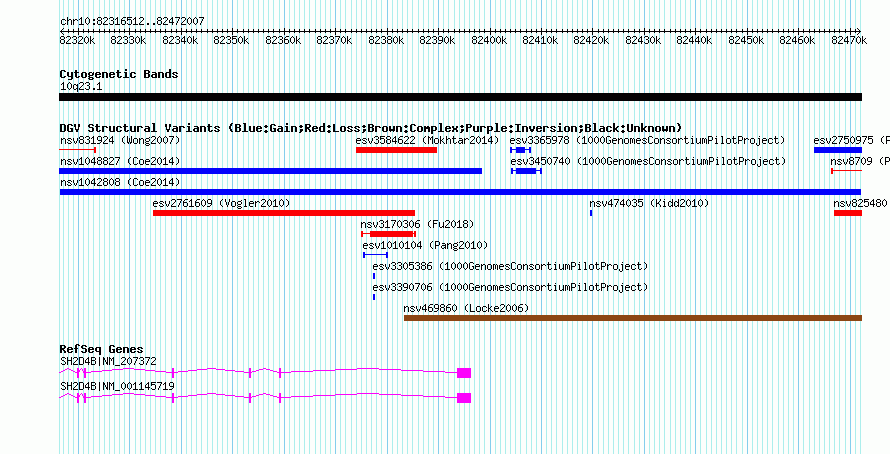
Task: Click the tiny blue esv3390706 marker
Action: (x=374, y=297)
